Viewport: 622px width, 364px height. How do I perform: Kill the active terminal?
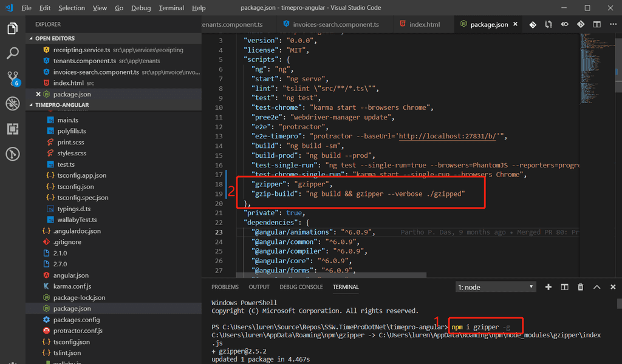click(580, 286)
